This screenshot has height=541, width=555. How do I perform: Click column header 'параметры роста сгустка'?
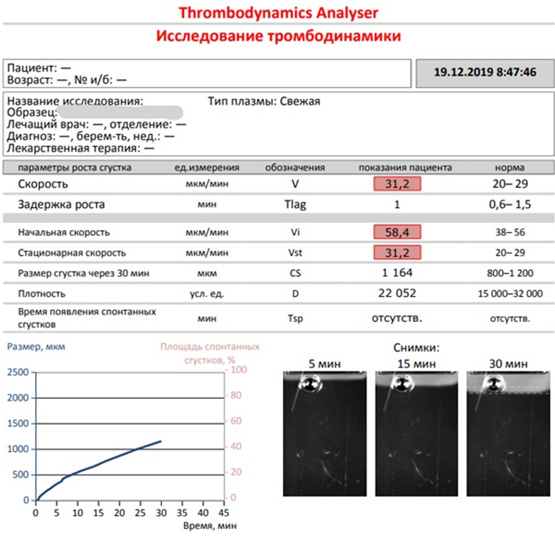(x=75, y=167)
